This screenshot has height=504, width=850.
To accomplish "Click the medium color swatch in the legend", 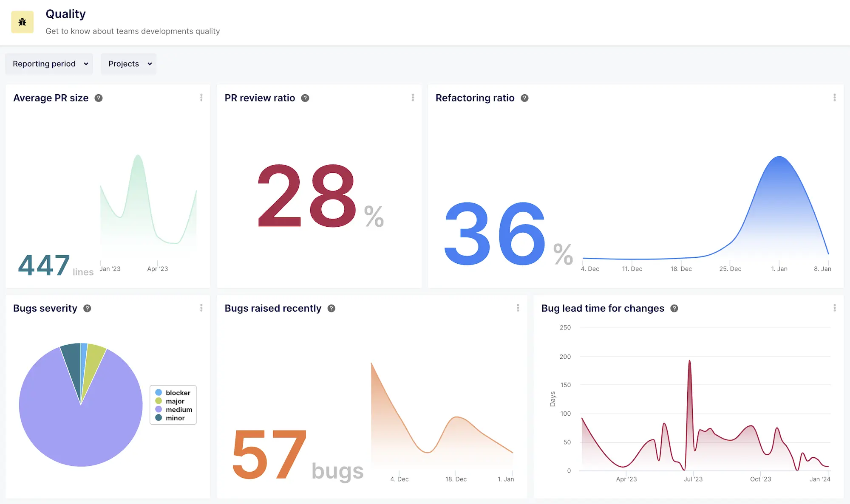I will pyautogui.click(x=158, y=409).
